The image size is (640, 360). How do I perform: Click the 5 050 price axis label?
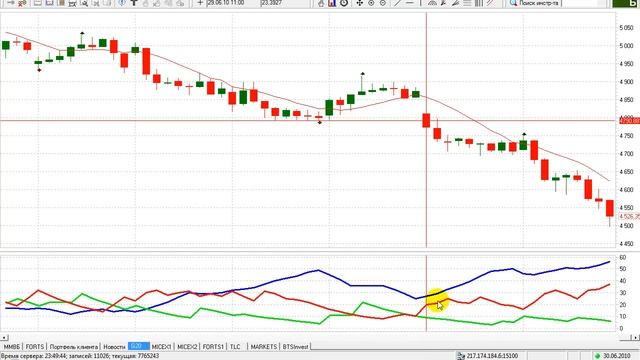pyautogui.click(x=627, y=28)
